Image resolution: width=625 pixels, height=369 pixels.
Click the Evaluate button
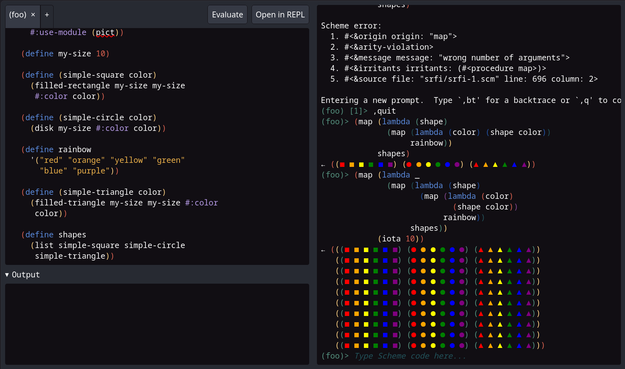point(227,15)
